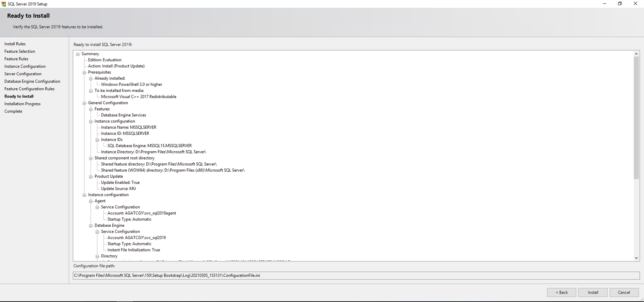Collapse the Agent node
644x302 pixels.
click(x=91, y=201)
